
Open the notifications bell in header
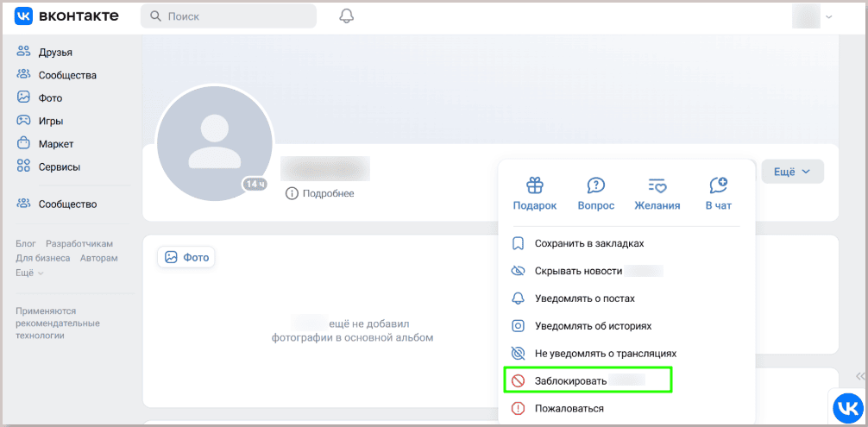click(x=346, y=16)
